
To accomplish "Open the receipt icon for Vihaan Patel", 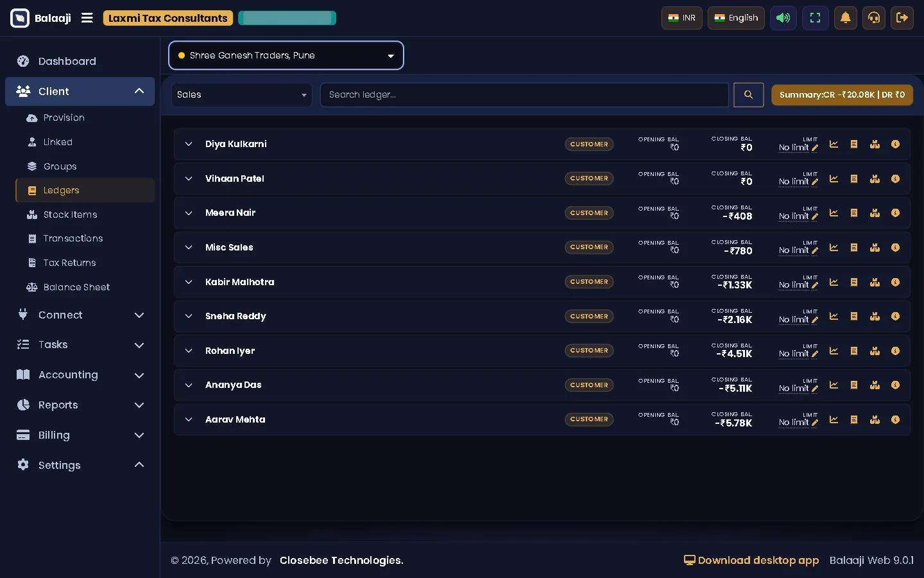I will pos(854,179).
